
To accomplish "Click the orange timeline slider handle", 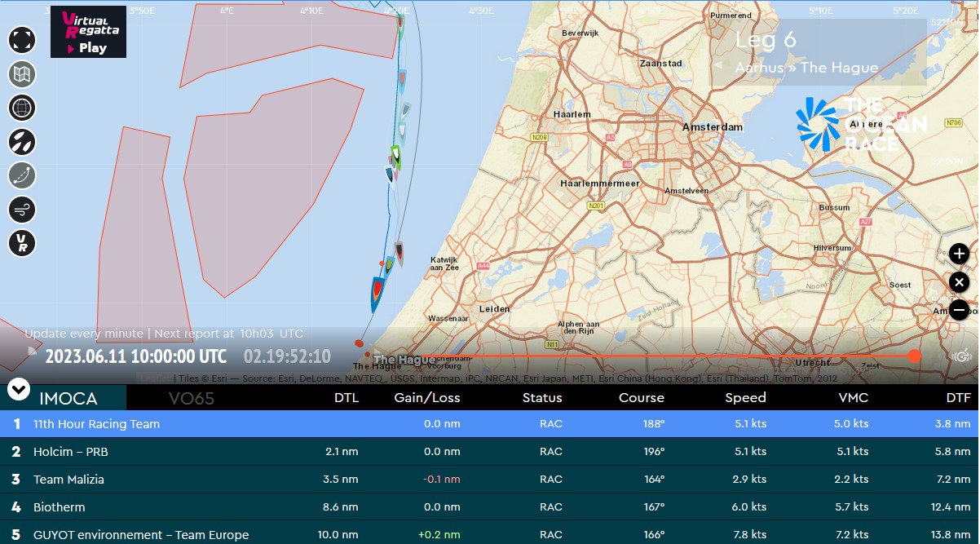I will click(914, 356).
